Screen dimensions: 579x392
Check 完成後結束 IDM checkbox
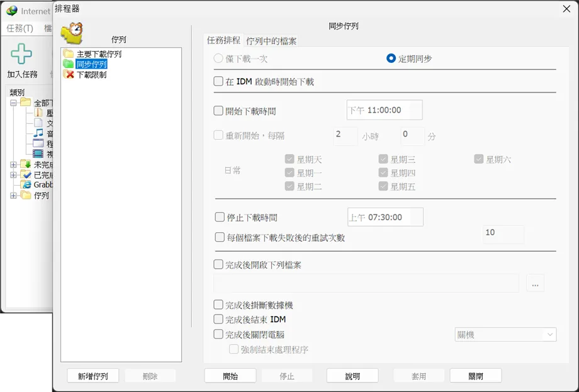coord(218,319)
